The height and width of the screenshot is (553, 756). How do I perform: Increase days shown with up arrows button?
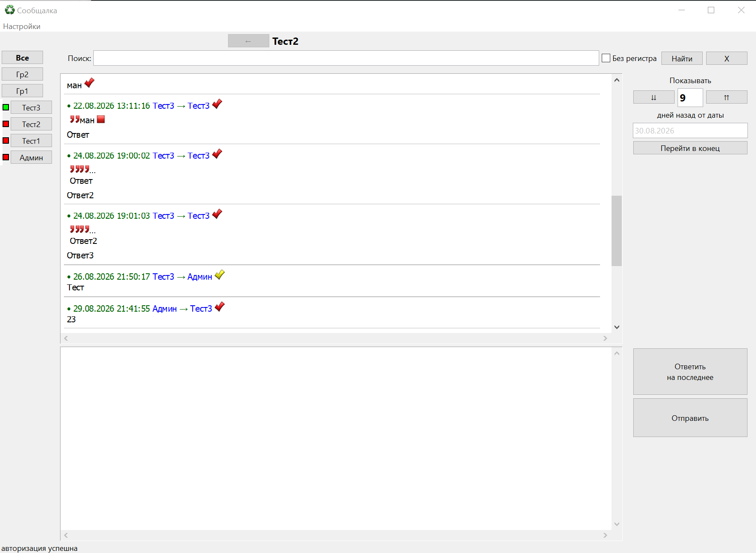coord(727,97)
